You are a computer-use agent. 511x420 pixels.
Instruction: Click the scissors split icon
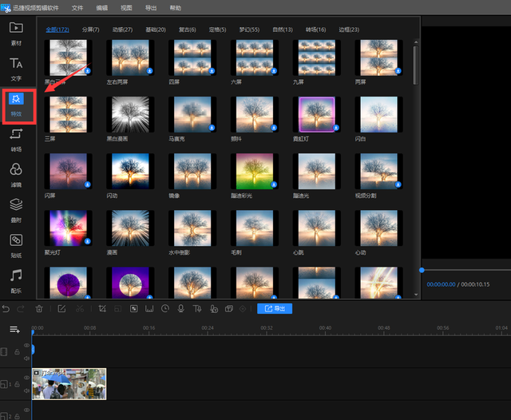80,308
